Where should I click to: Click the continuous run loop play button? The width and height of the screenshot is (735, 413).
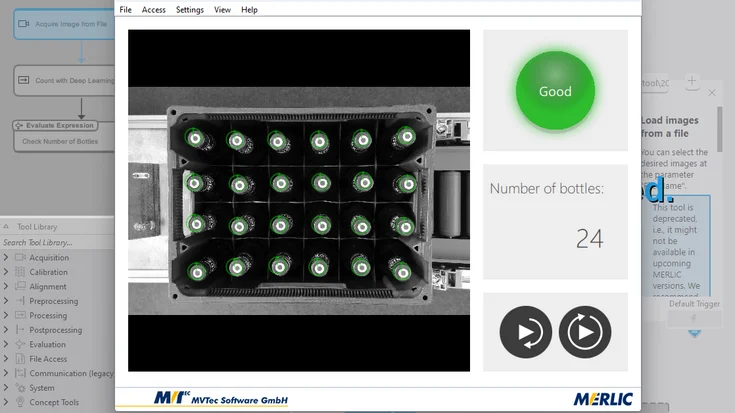pyautogui.click(x=585, y=332)
